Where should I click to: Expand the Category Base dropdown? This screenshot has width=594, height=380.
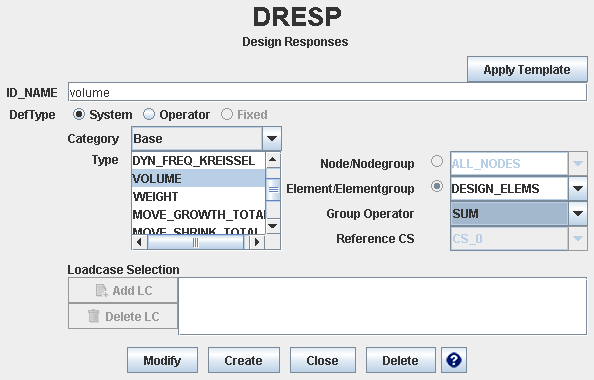coord(272,139)
